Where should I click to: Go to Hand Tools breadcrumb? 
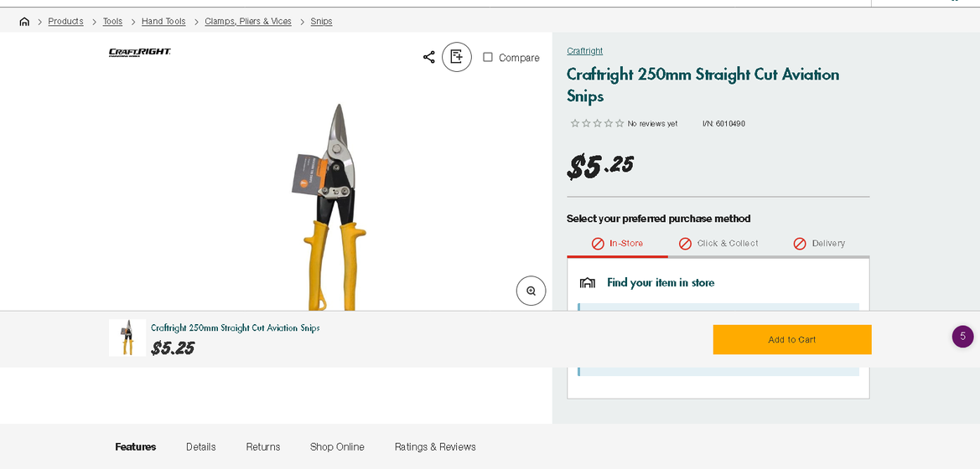click(x=163, y=22)
